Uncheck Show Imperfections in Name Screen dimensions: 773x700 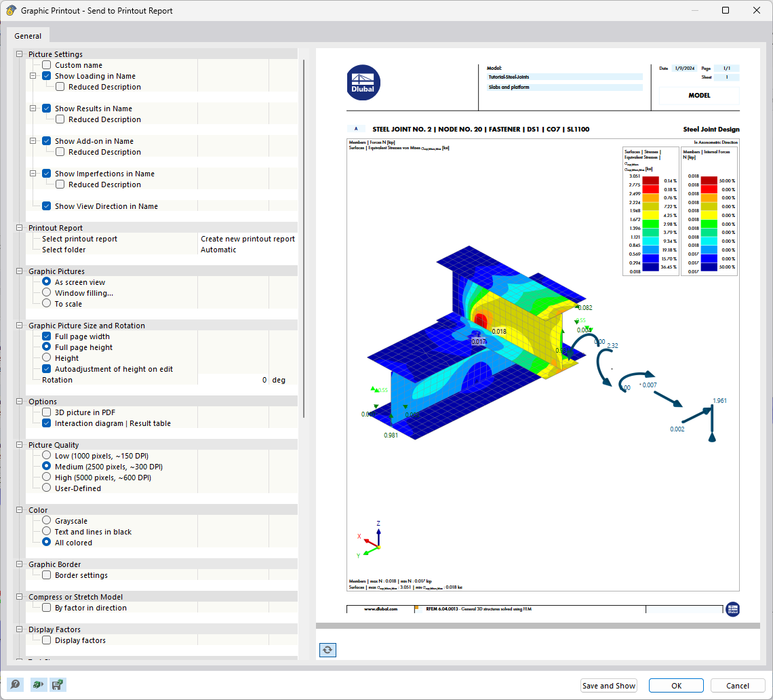[x=46, y=174]
